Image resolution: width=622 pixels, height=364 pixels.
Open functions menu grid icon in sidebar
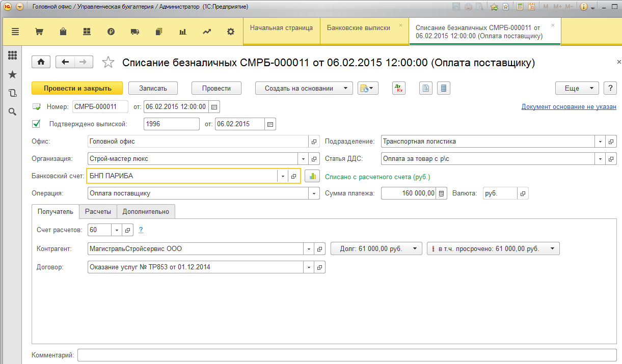click(x=12, y=55)
